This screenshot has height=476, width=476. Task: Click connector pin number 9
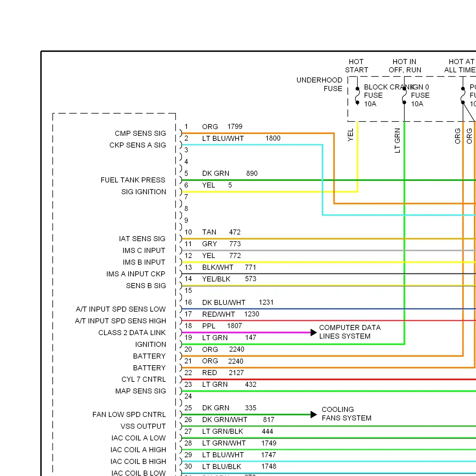186,220
